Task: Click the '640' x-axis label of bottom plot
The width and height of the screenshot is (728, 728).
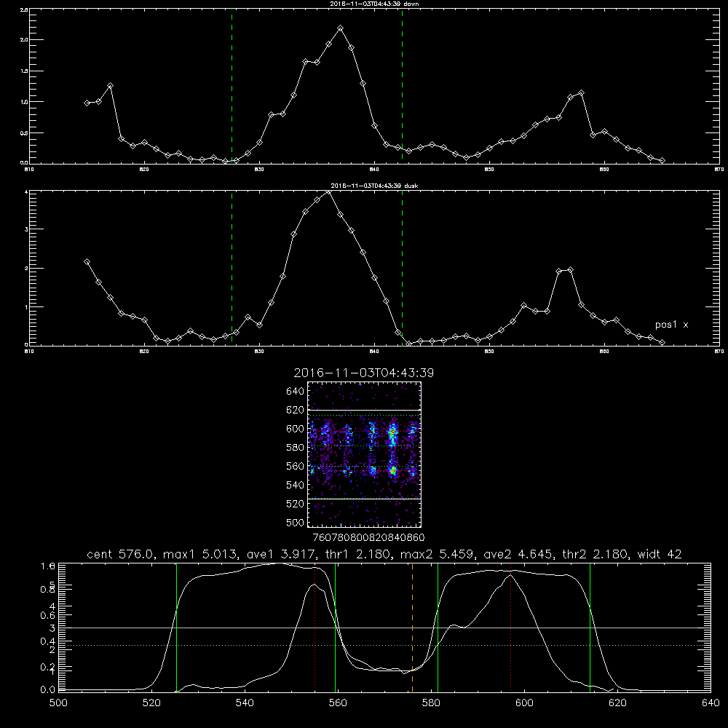Action: point(711,703)
